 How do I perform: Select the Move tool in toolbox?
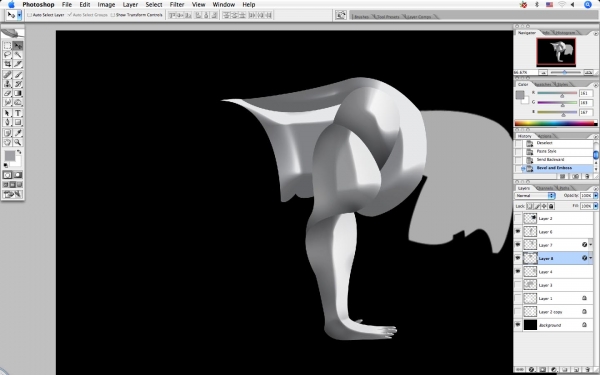coord(18,46)
